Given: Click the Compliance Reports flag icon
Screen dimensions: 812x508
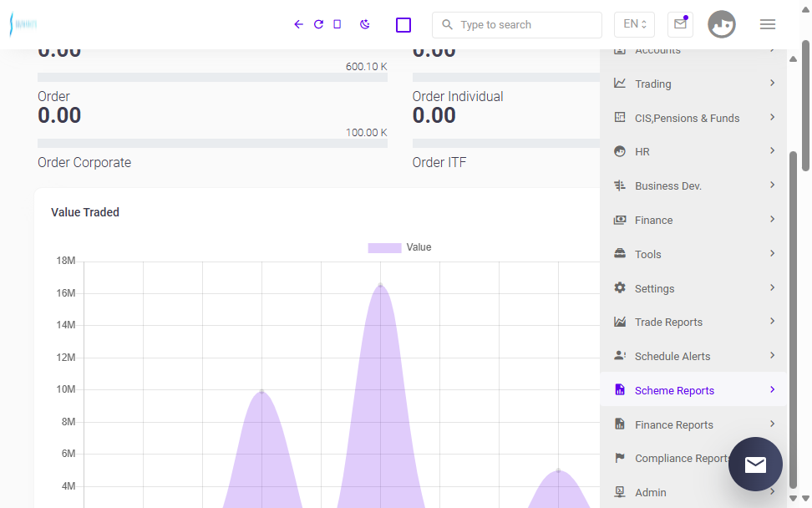Looking at the screenshot, I should pyautogui.click(x=620, y=458).
